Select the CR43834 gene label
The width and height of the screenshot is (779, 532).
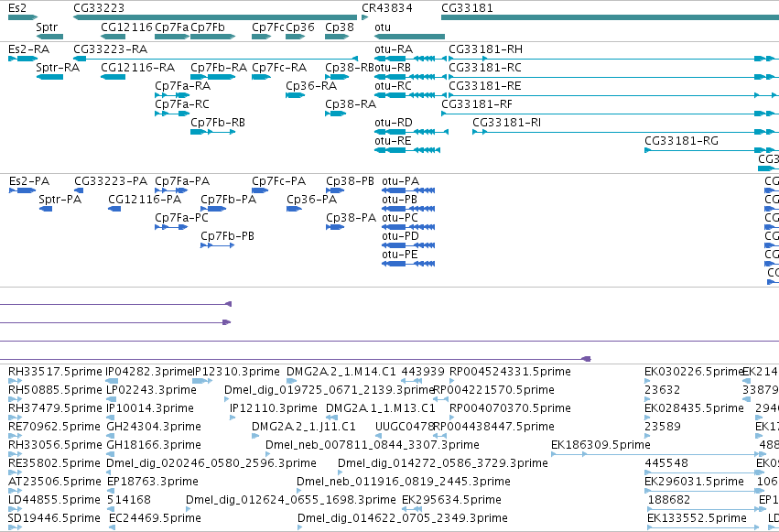point(387,8)
